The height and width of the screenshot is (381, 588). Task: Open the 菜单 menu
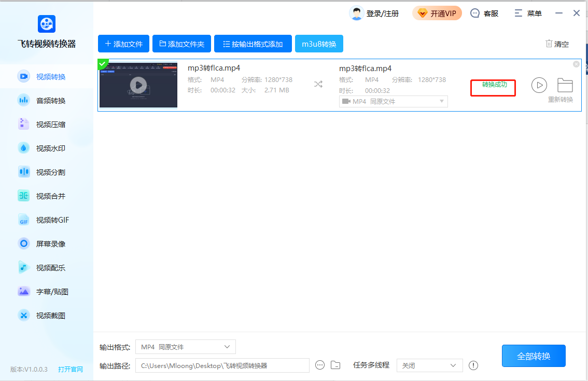coord(528,13)
